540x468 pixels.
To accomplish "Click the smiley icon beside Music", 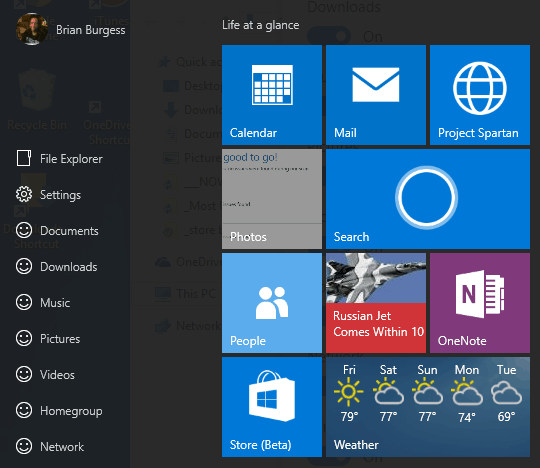I will click(x=24, y=302).
